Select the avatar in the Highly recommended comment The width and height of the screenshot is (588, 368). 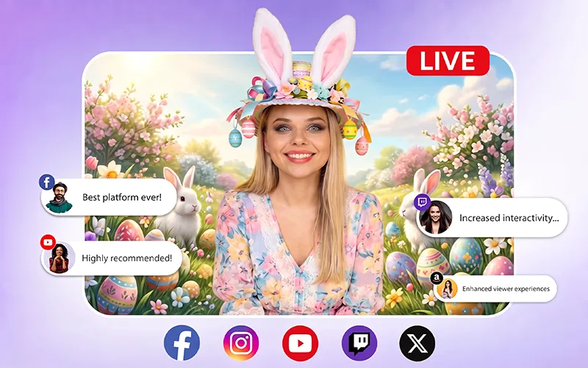pos(60,258)
